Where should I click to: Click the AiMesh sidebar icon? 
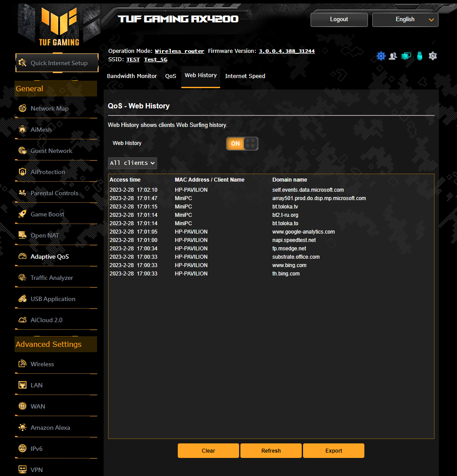[22, 130]
